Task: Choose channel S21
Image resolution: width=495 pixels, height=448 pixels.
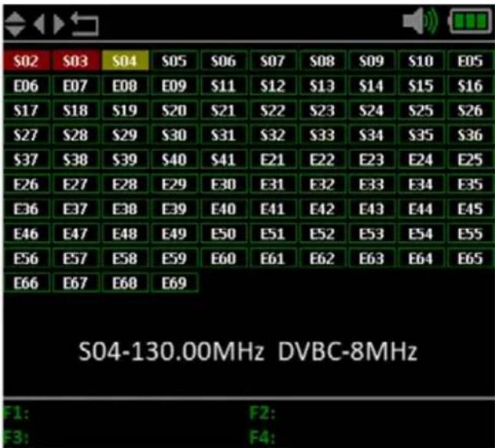Action: [x=223, y=110]
